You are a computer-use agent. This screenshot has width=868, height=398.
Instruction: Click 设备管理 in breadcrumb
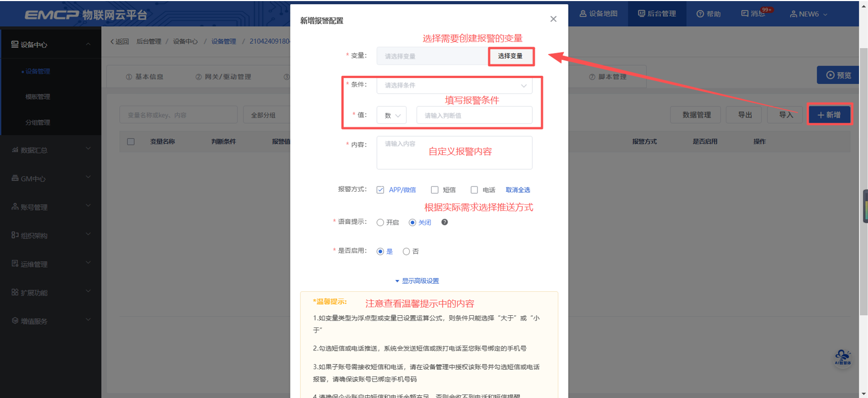224,42
